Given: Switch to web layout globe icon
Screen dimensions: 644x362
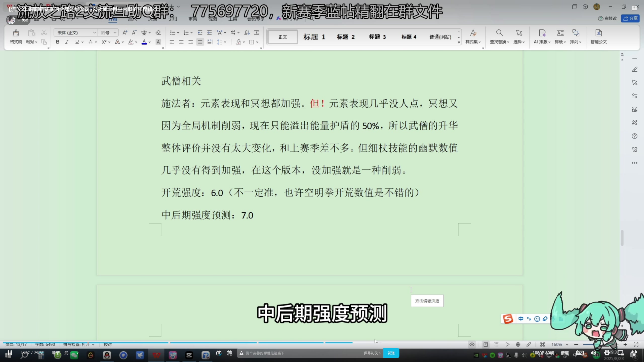Looking at the screenshot, I should (x=518, y=344).
